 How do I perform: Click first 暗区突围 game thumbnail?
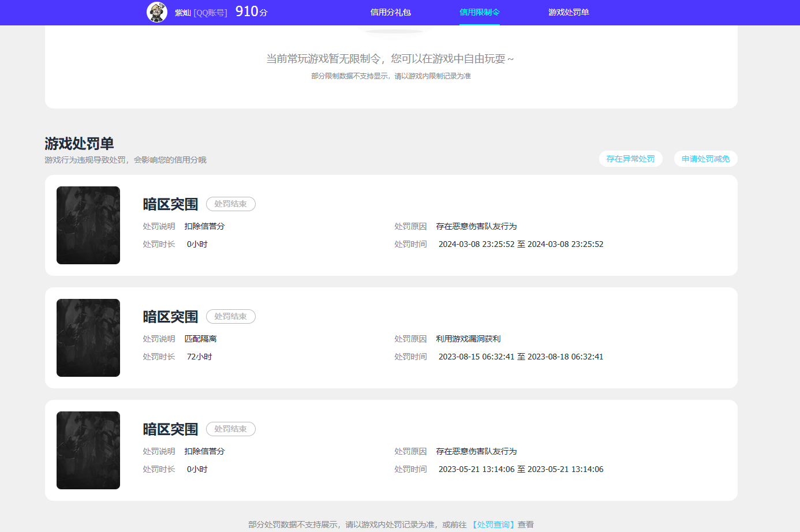(x=88, y=225)
